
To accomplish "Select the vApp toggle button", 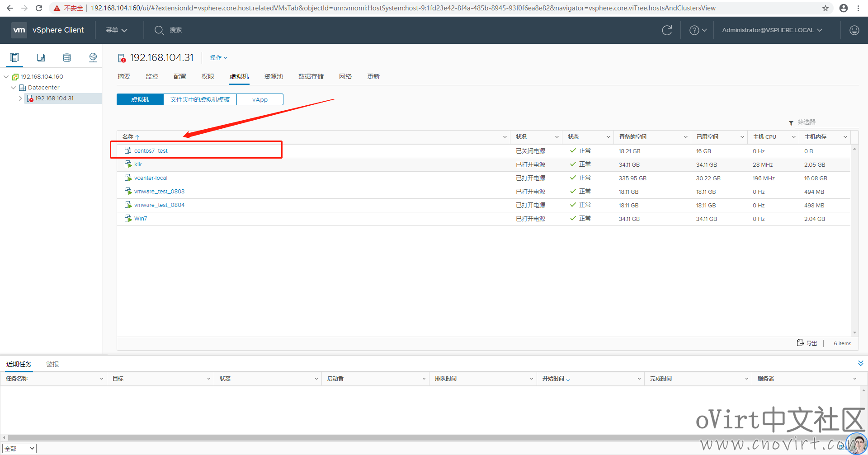I will 260,99.
